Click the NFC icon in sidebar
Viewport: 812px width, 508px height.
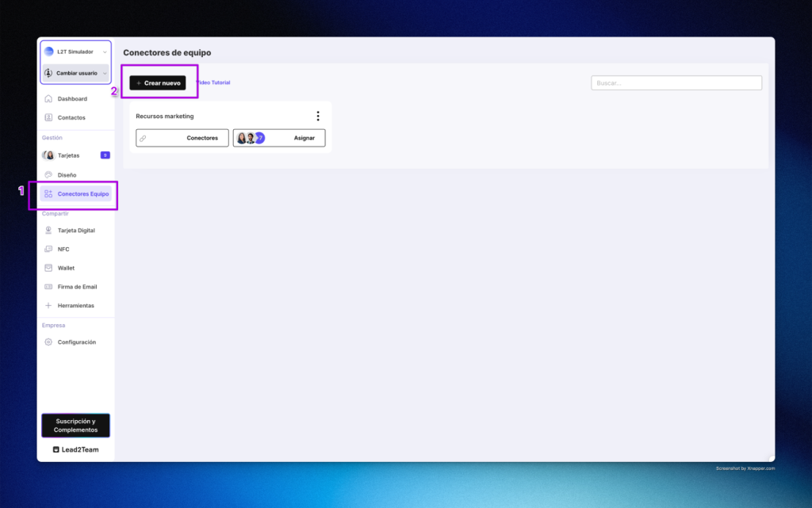pos(48,250)
